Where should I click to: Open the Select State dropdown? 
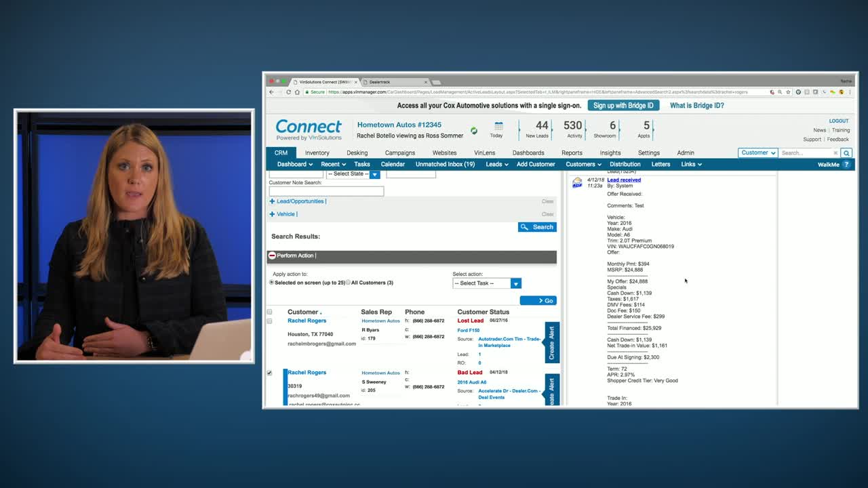[353, 174]
